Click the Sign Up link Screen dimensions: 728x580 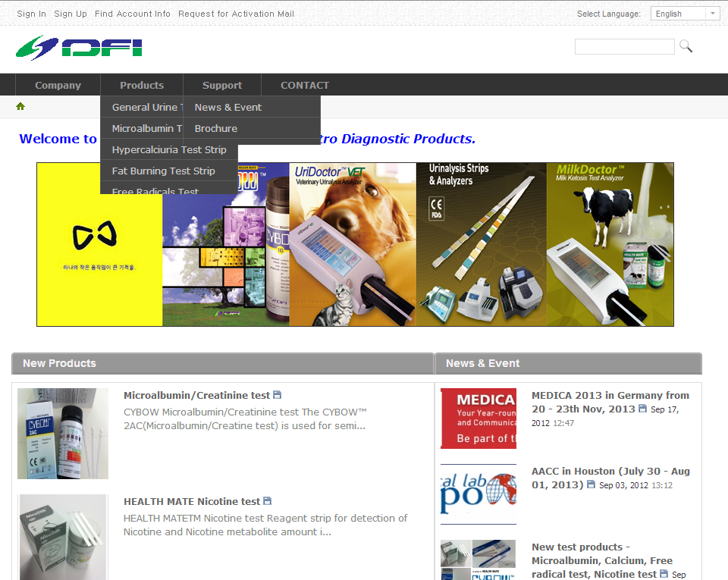tap(71, 14)
